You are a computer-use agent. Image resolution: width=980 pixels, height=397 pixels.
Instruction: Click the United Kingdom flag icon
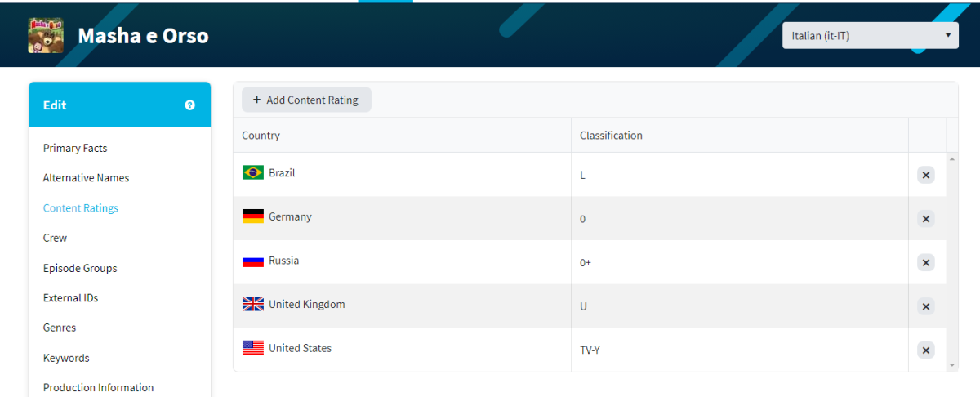[253, 304]
